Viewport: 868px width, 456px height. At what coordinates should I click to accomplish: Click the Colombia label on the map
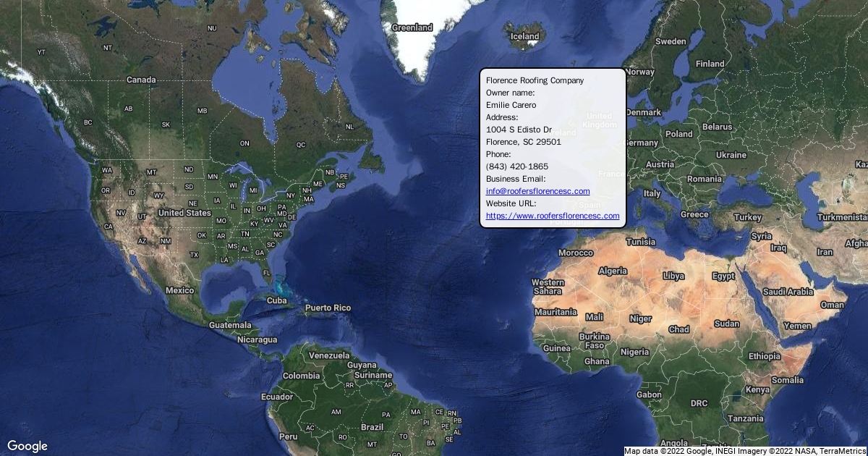pos(301,376)
